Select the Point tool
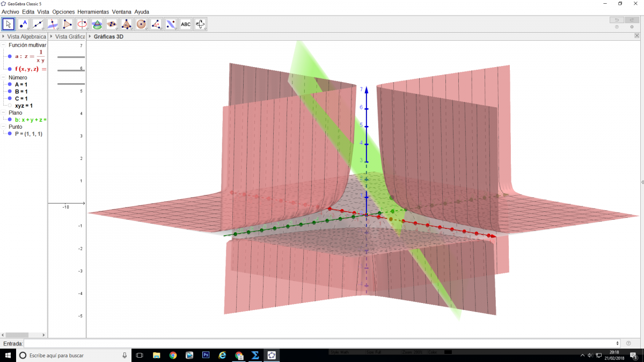 23,24
